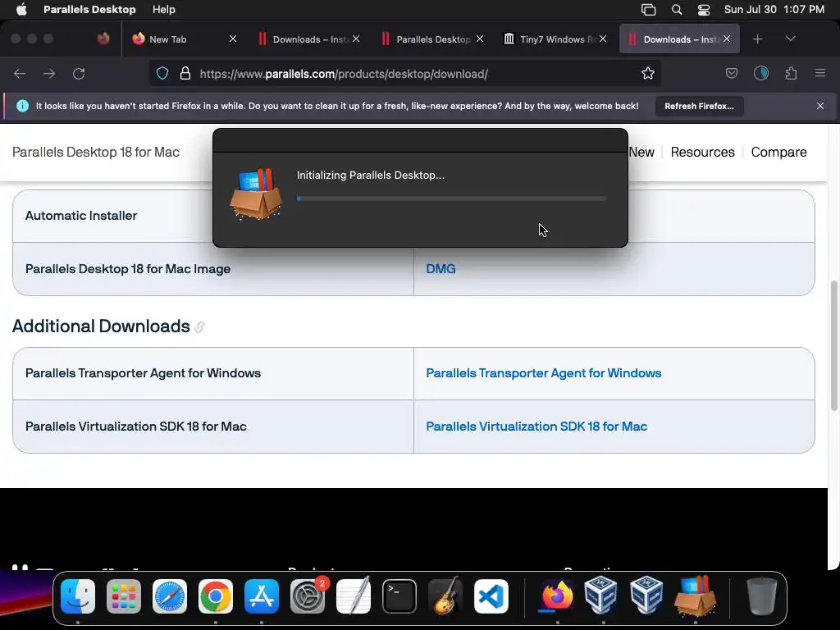Image resolution: width=840 pixels, height=630 pixels.
Task: Click Parallels Transporter Agent for Windows link
Action: click(544, 373)
